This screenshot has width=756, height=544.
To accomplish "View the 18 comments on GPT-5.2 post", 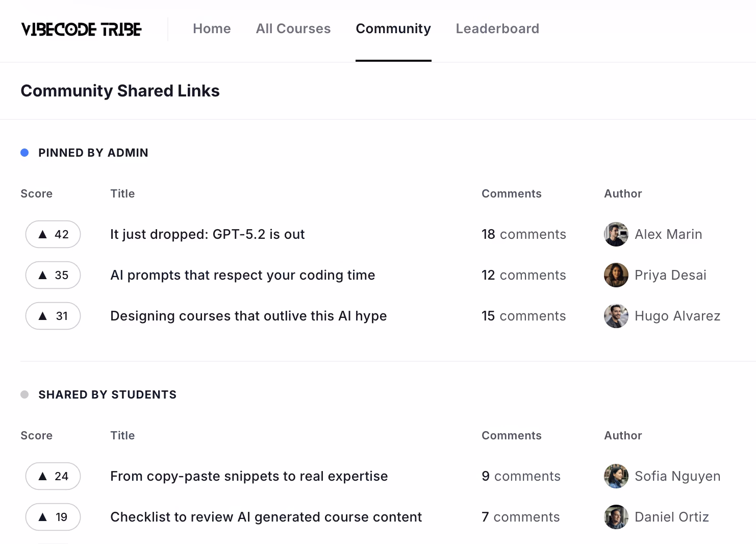I will [523, 234].
